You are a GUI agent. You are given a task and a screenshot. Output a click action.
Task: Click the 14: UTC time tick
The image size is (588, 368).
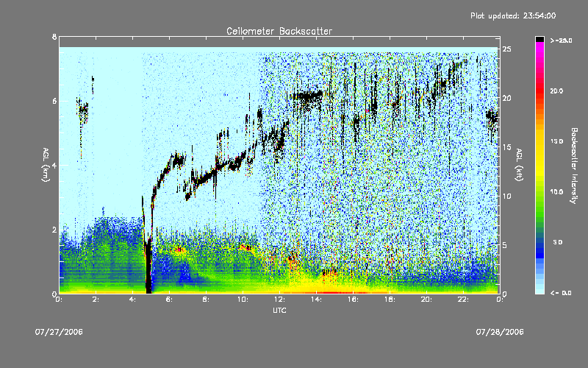316,300
